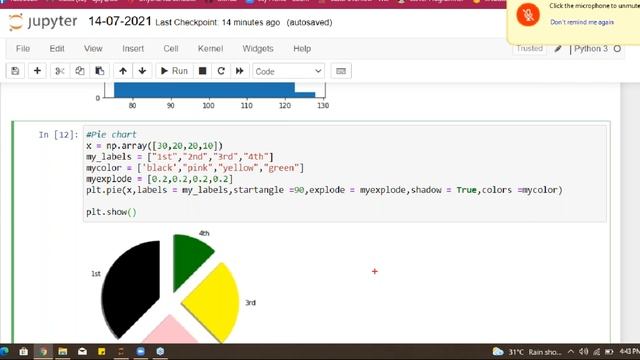Image resolution: width=640 pixels, height=360 pixels.
Task: Click the battery tray icon
Action: pos(609,352)
